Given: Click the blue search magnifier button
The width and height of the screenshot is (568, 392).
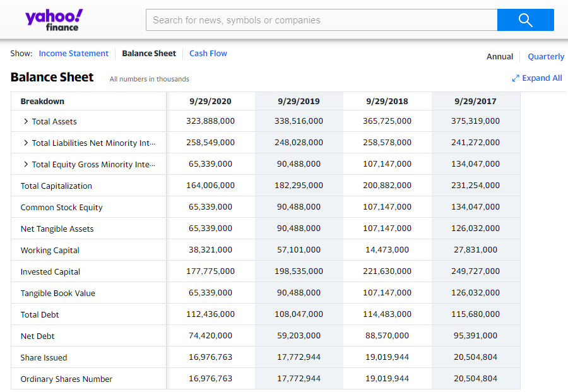Looking at the screenshot, I should 525,20.
